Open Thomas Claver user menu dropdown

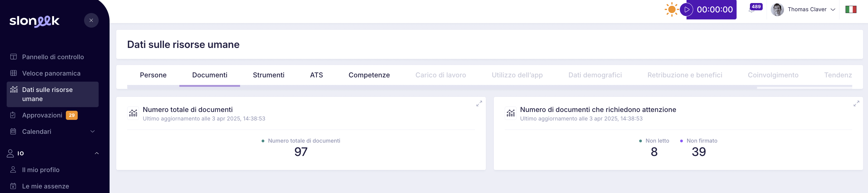803,9
